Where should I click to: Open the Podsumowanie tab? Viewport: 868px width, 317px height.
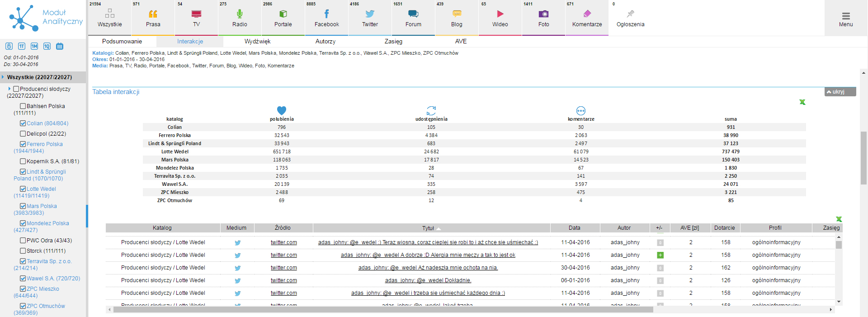(x=122, y=41)
